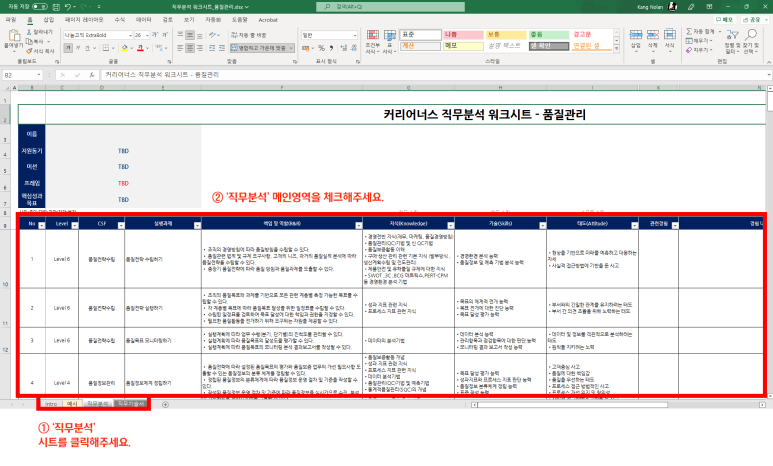The height and width of the screenshot is (466, 773).
Task: Click the Undo arrow icon
Action: click(68, 7)
